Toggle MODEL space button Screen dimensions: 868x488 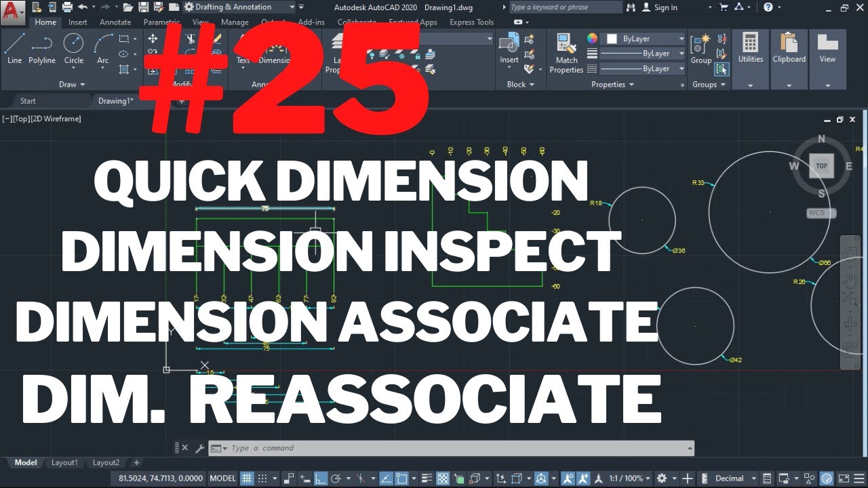[x=224, y=479]
